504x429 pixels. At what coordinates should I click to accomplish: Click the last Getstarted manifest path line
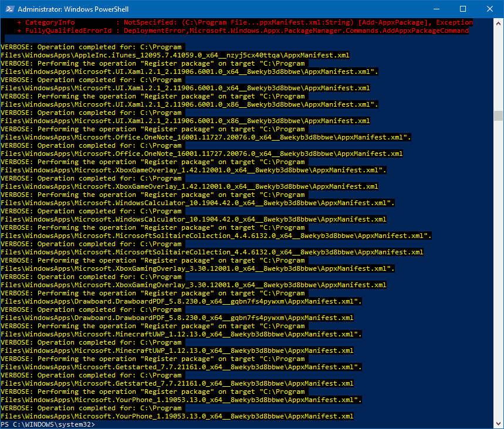point(177,383)
